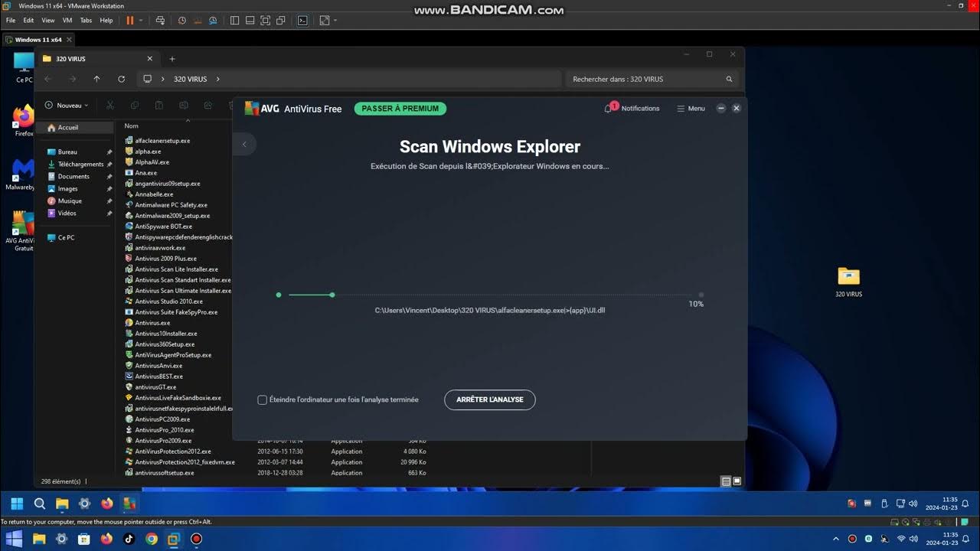
Task: Open guest taskbar Search icon
Action: pyautogui.click(x=40, y=504)
